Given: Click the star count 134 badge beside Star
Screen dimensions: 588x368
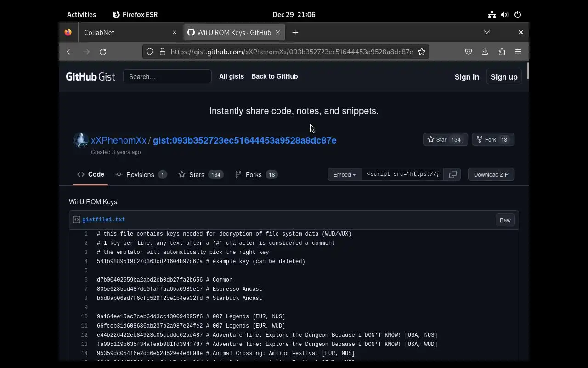Looking at the screenshot, I should [x=456, y=140].
